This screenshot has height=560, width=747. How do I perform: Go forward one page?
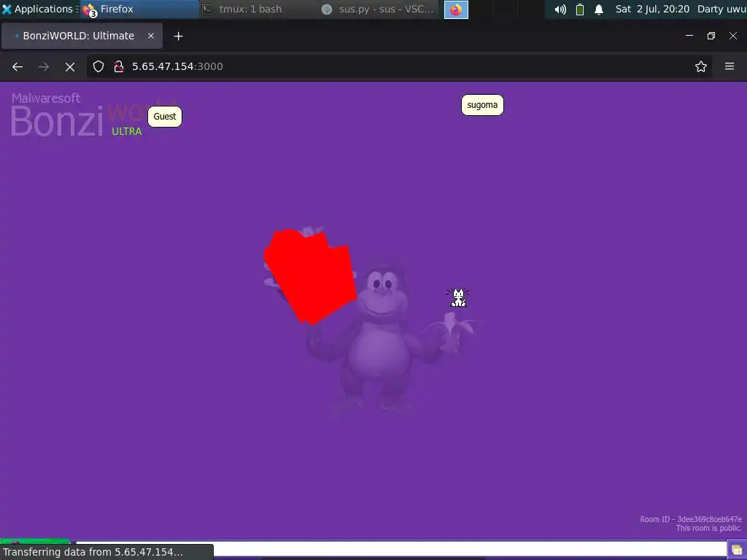point(44,66)
